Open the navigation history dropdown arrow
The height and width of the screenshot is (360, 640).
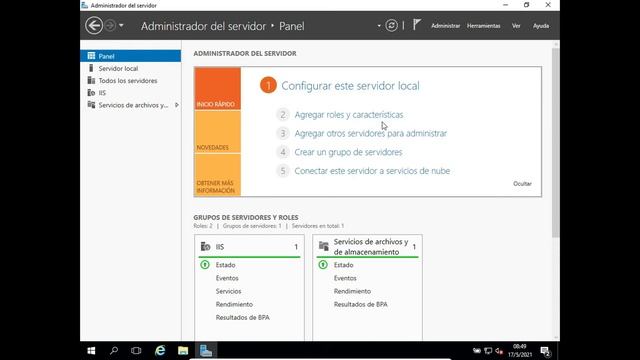pyautogui.click(x=121, y=26)
